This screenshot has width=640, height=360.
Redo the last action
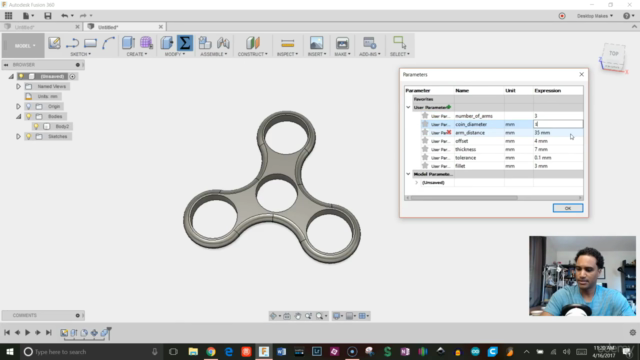83,16
